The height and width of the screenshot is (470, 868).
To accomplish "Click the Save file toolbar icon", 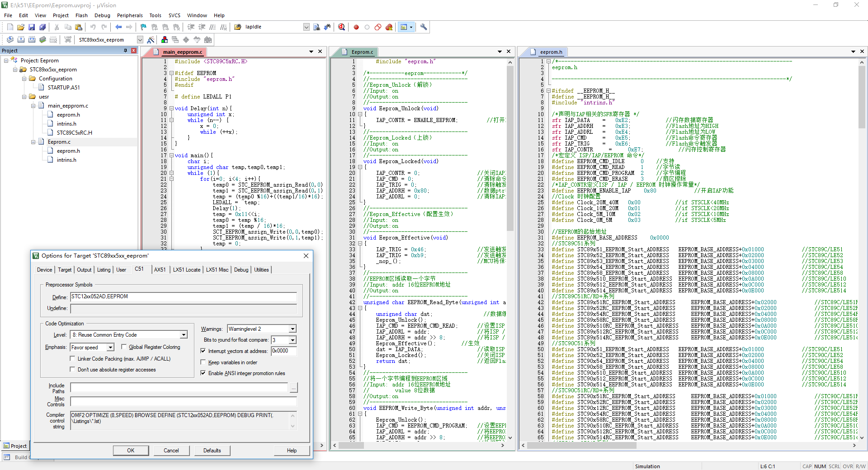I will pyautogui.click(x=32, y=27).
